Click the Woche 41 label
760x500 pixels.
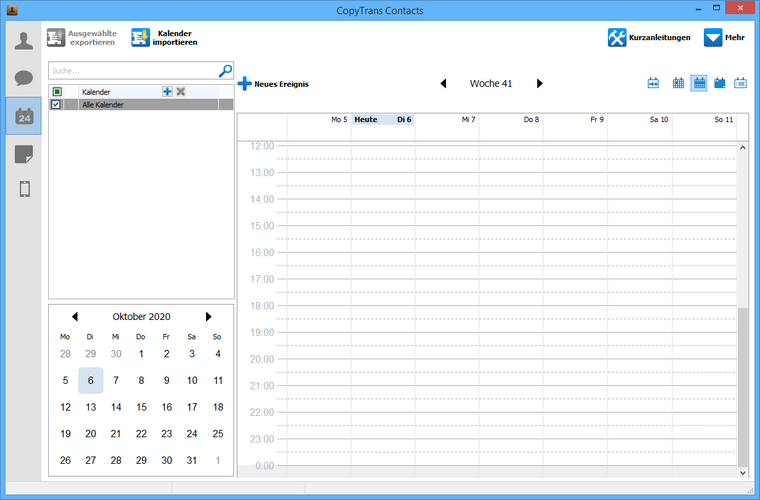tap(491, 83)
